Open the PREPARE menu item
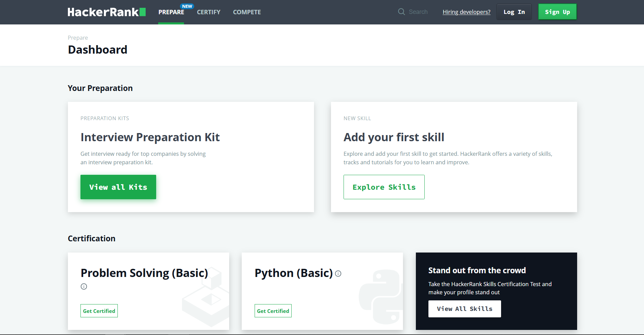The height and width of the screenshot is (335, 644). 171,12
